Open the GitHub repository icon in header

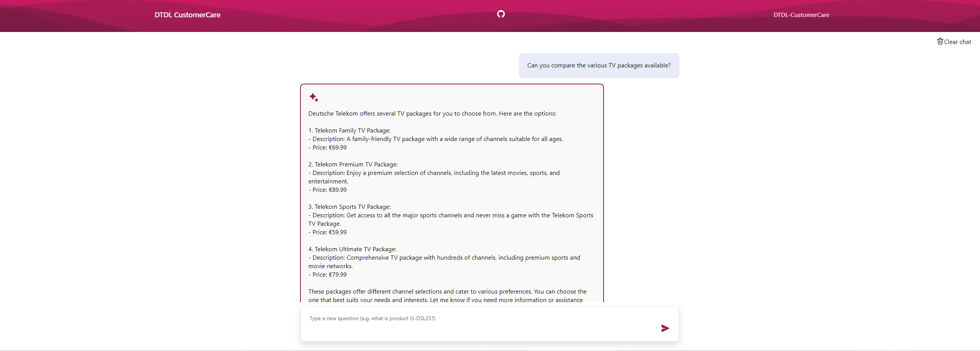coord(501,14)
